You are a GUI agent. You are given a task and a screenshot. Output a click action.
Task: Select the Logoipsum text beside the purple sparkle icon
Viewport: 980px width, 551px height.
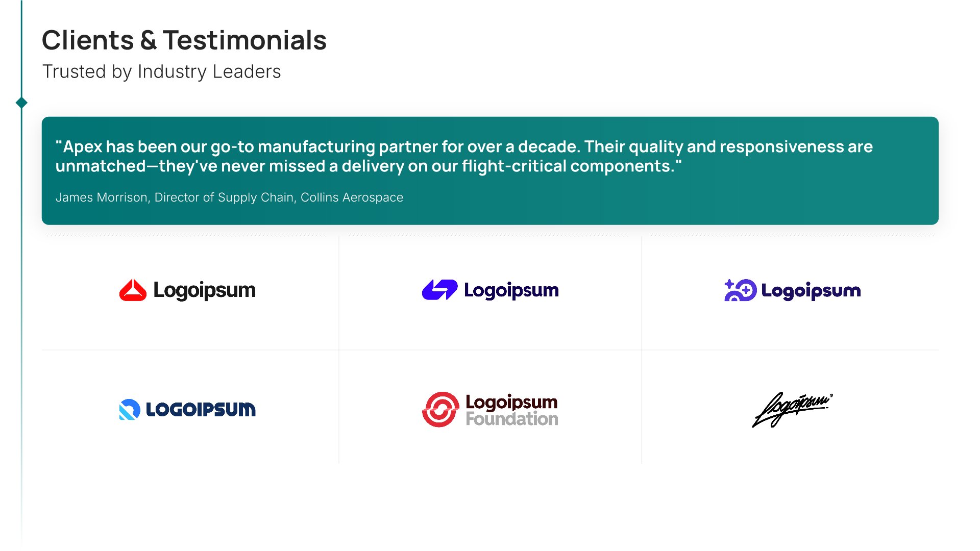pos(811,291)
